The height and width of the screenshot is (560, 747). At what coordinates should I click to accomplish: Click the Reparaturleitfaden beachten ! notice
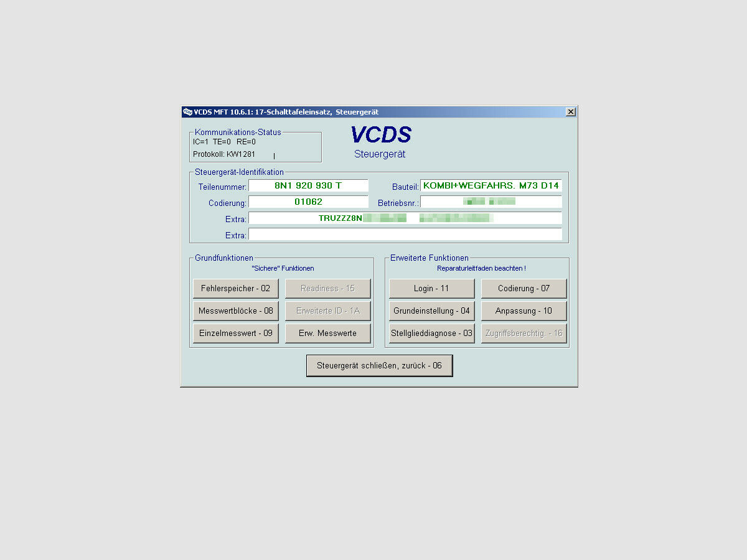tap(481, 268)
